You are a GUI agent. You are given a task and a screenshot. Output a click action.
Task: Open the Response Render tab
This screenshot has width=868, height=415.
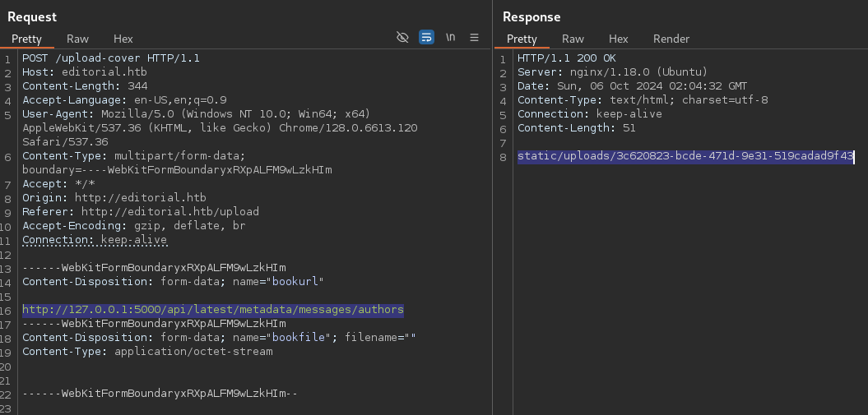tap(671, 39)
